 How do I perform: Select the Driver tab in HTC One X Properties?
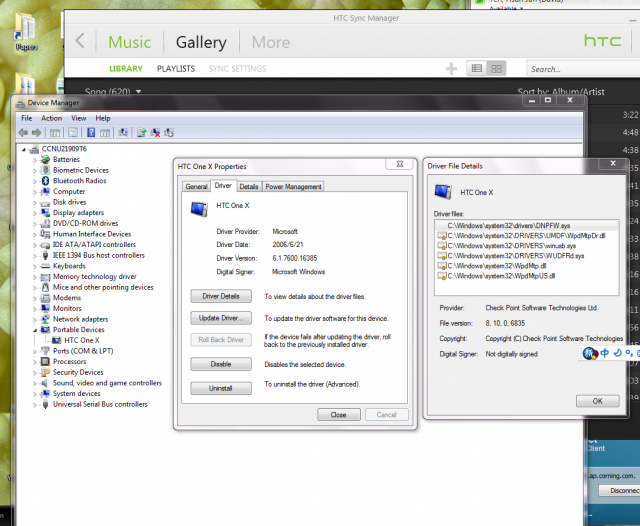tap(223, 186)
